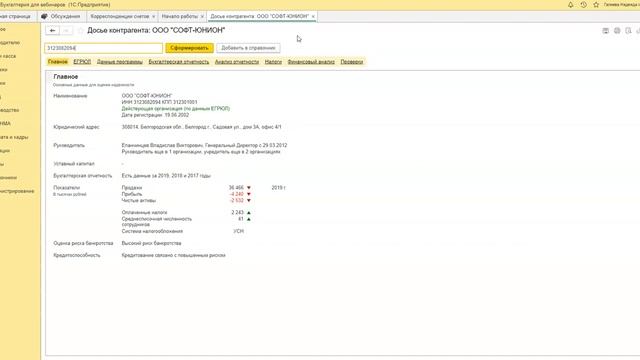Switch to Корреспонденция счетов tab
This screenshot has width=640, height=360.
(120, 16)
